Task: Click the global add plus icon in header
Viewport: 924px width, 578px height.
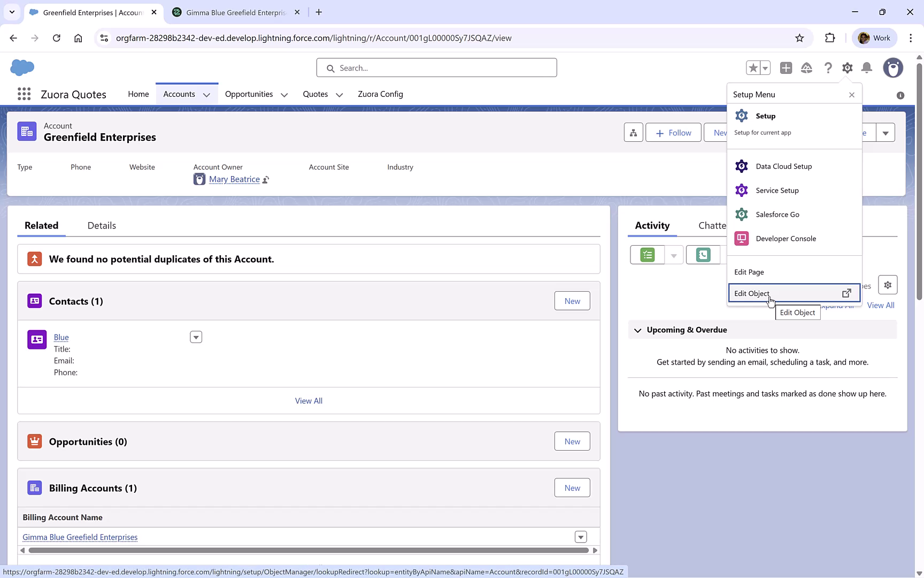Action: point(786,68)
